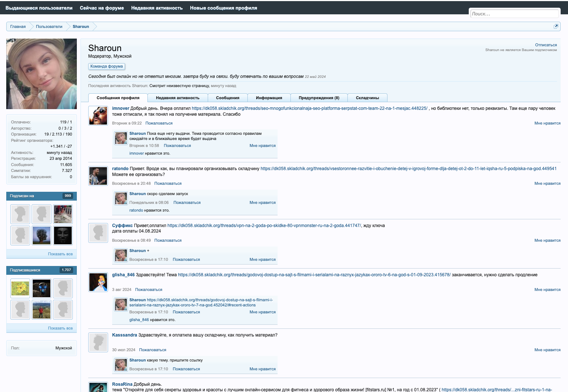Open the tree photo avatar in Подписан на
Viewport: 568px width, 392px height.
click(x=42, y=235)
